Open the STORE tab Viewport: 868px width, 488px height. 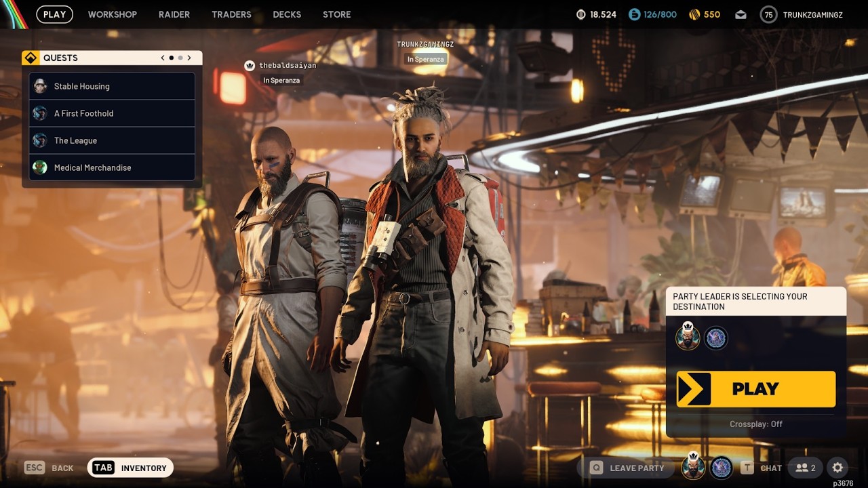point(337,14)
